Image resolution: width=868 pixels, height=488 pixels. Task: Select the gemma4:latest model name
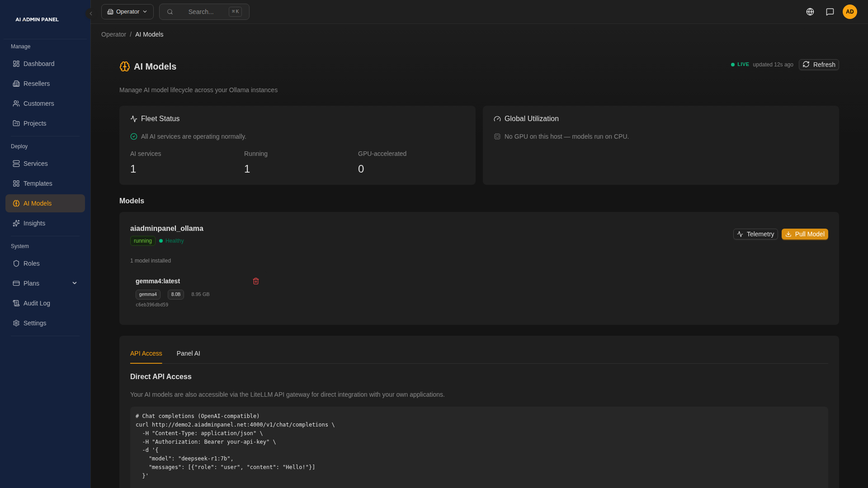tap(158, 281)
